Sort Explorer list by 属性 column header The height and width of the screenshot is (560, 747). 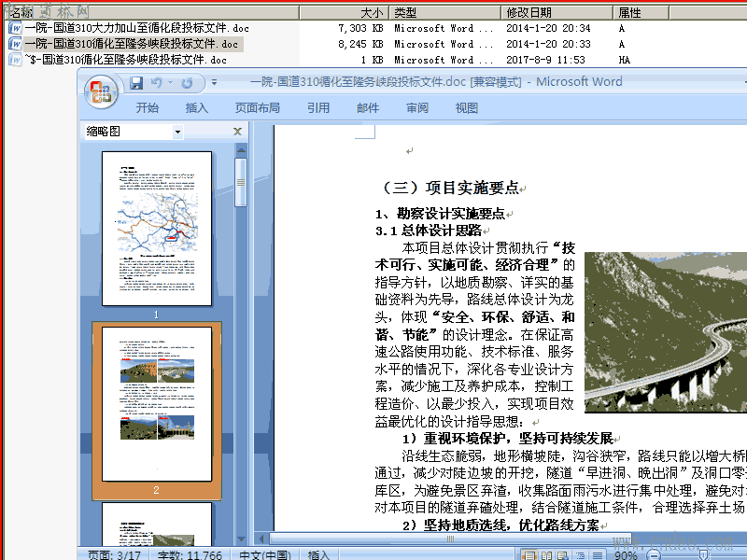coord(641,13)
